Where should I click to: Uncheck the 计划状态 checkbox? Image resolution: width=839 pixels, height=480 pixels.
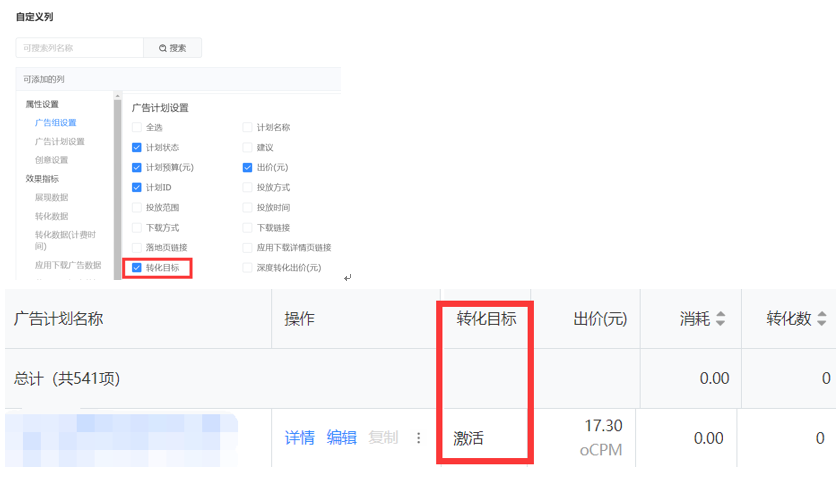coord(137,148)
